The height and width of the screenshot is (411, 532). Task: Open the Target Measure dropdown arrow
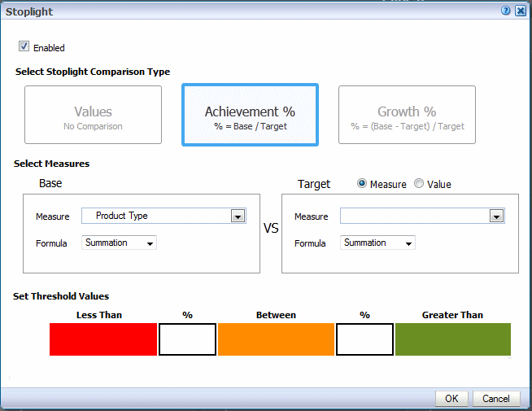click(x=496, y=216)
